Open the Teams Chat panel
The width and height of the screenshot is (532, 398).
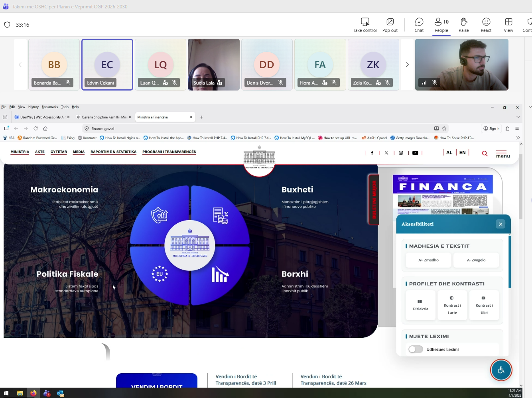419,22
